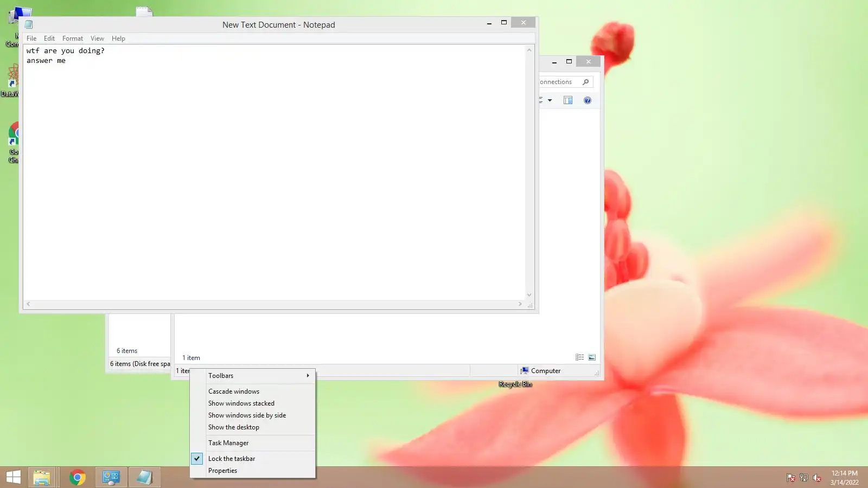This screenshot has height=488, width=868.
Task: Choose Show the desktop
Action: (253, 427)
